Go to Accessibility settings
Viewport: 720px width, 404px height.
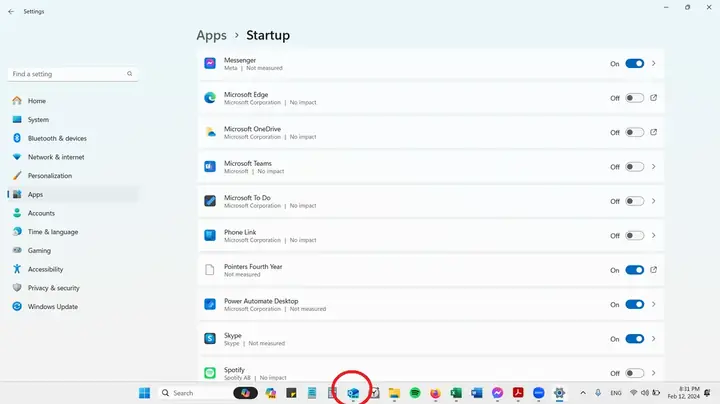pyautogui.click(x=73, y=269)
